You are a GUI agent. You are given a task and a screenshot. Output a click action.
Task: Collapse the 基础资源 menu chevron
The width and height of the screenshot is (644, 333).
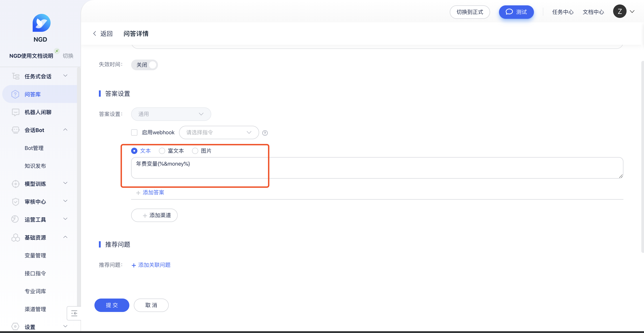(65, 237)
